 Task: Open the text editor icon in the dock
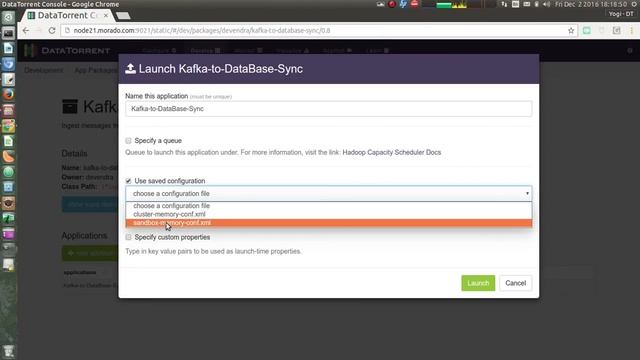point(8,80)
